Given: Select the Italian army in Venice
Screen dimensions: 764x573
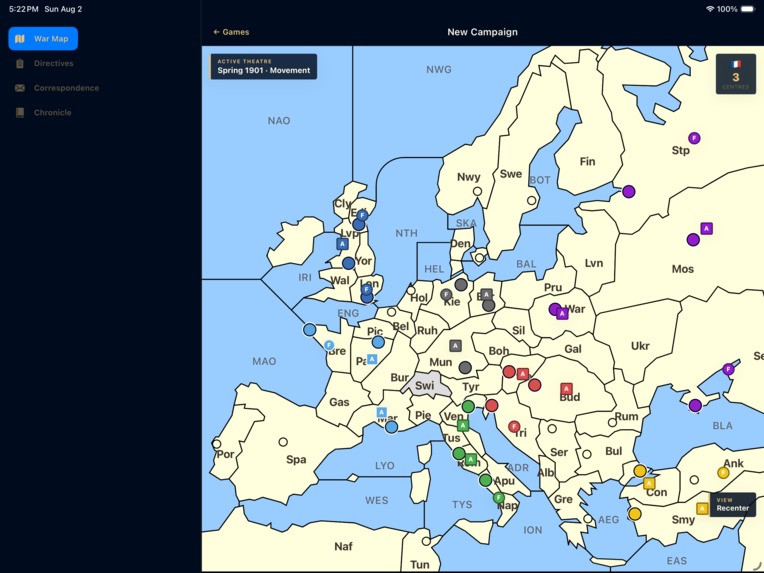Looking at the screenshot, I should click(x=463, y=425).
